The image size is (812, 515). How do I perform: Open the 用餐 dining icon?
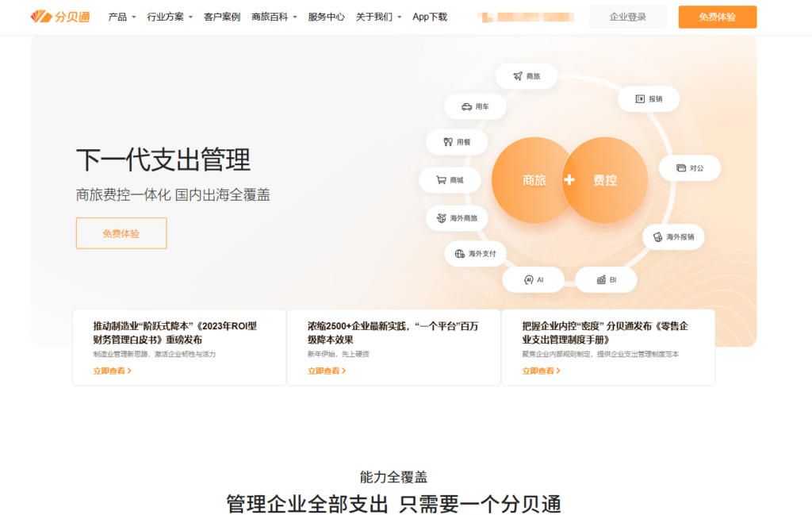click(457, 142)
